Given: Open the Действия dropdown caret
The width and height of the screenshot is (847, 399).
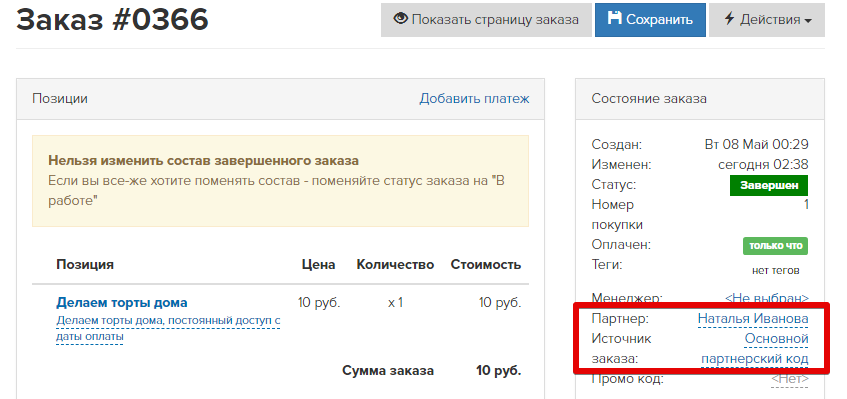Looking at the screenshot, I should click(808, 21).
